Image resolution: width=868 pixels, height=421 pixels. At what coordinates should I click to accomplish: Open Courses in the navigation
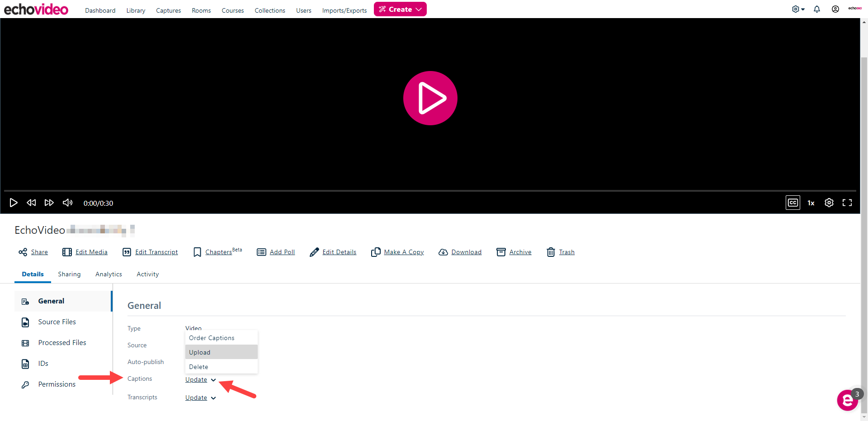(x=233, y=10)
